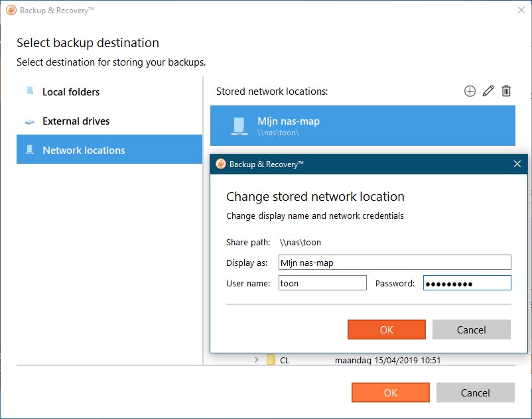The image size is (532, 419).
Task: Close the main Backup & Recovery window
Action: [521, 10]
